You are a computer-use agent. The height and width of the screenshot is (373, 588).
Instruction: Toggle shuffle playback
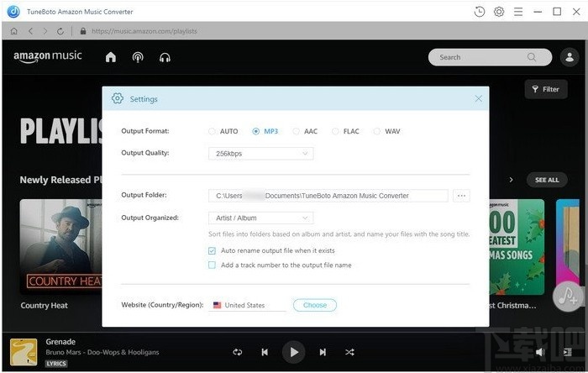349,352
